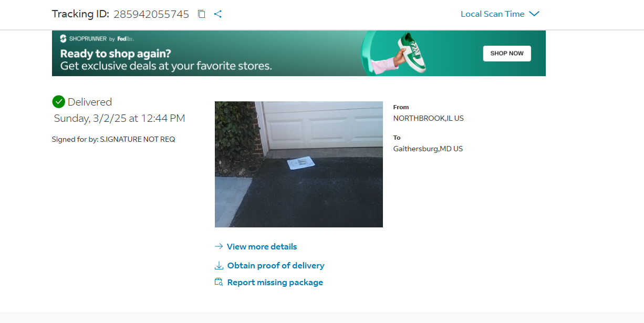
Task: Open the delivery photo thumbnail
Action: point(299,164)
